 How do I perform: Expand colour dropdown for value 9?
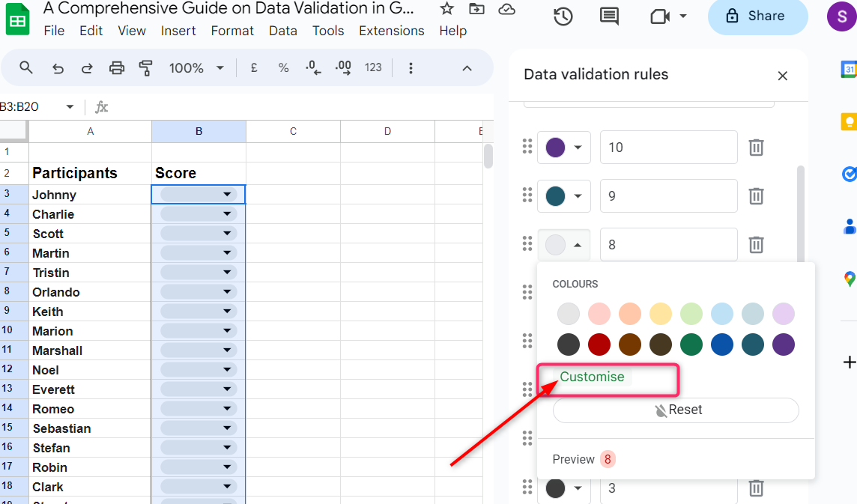(564, 196)
